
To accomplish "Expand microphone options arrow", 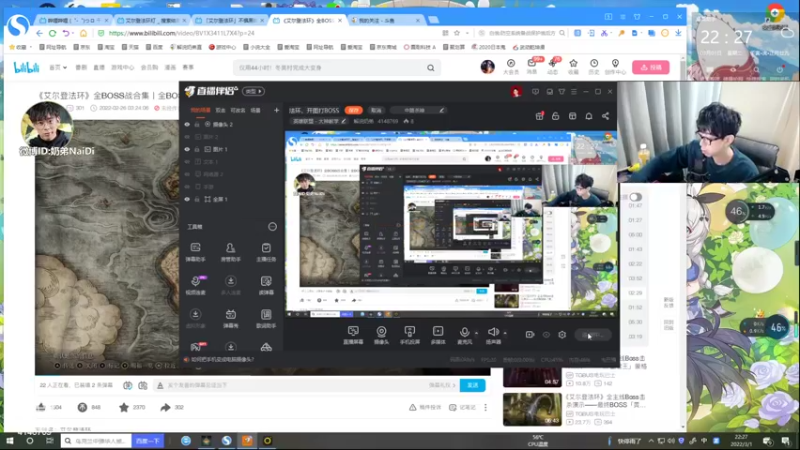I will click(x=477, y=333).
